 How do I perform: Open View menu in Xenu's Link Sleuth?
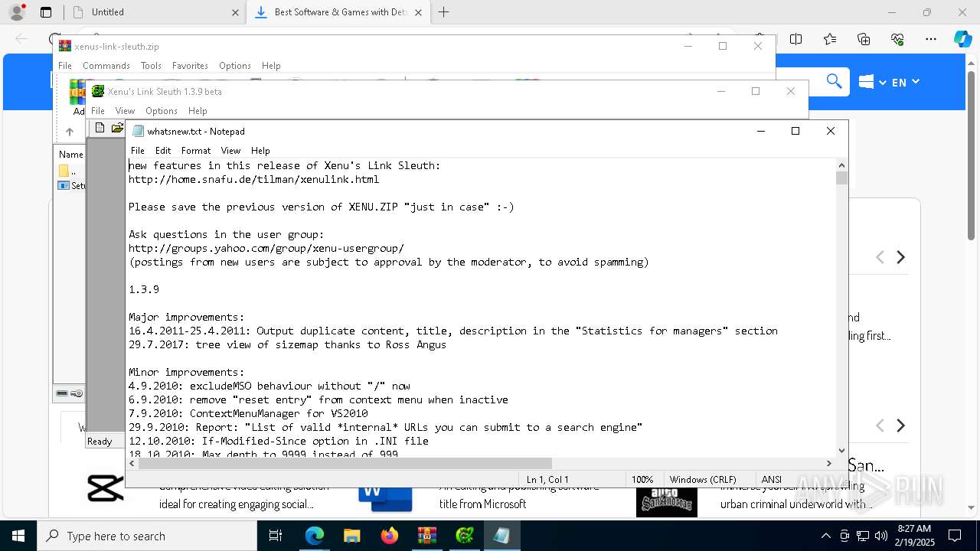tap(125, 111)
